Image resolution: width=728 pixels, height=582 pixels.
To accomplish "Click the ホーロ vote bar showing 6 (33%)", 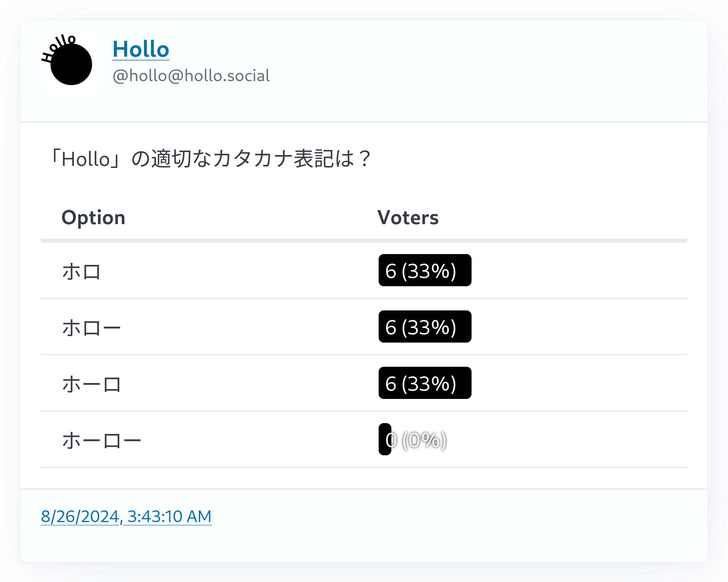I will [x=425, y=383].
